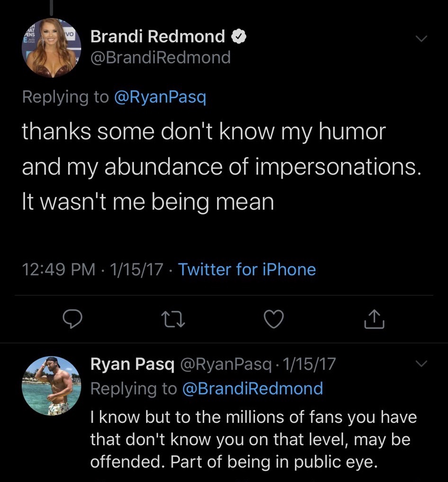Expand options chevron on Ryan's reply
This screenshot has height=482, width=448.
click(x=421, y=364)
